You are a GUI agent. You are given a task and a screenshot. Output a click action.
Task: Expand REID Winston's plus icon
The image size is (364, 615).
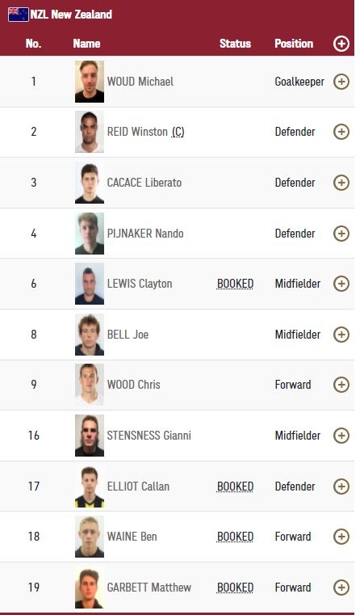tap(341, 132)
